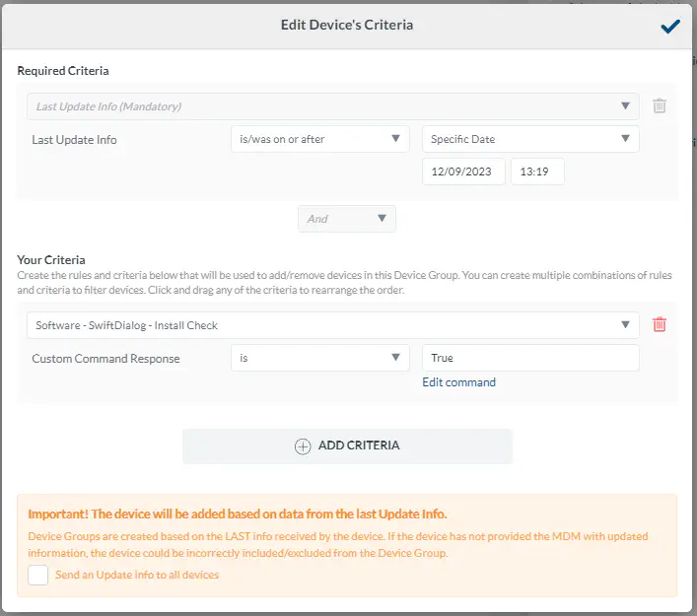Delete the SwiftDialog criteria with the red trash icon
697x616 pixels.
click(x=660, y=324)
